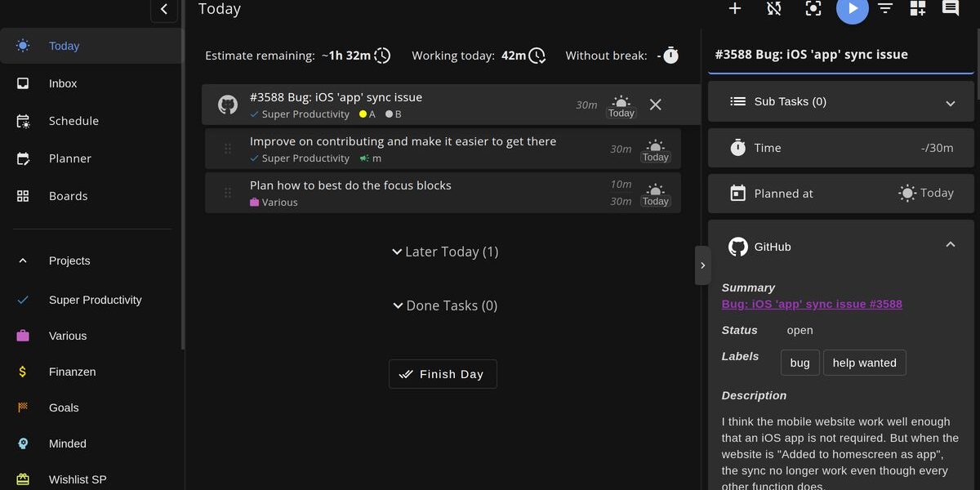Add a new task with plus icon
Image resolution: width=980 pixels, height=490 pixels.
tap(735, 8)
